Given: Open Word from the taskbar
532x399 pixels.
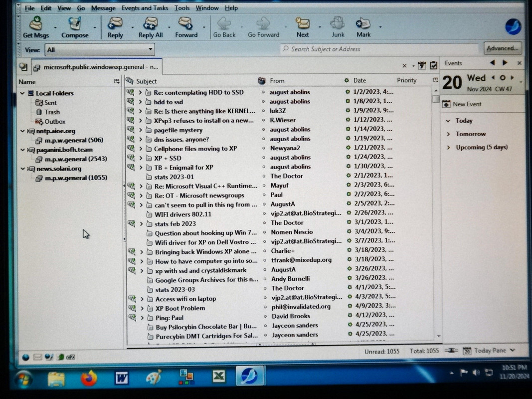Looking at the screenshot, I should 121,378.
